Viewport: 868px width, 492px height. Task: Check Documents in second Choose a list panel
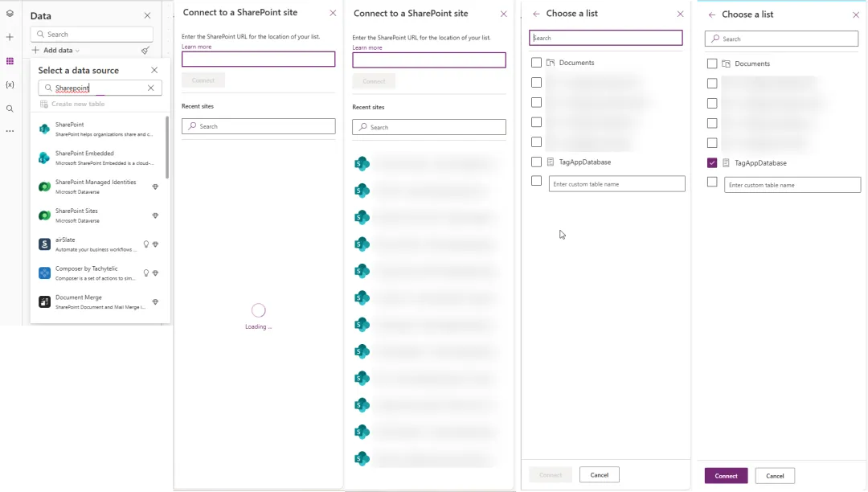point(712,64)
